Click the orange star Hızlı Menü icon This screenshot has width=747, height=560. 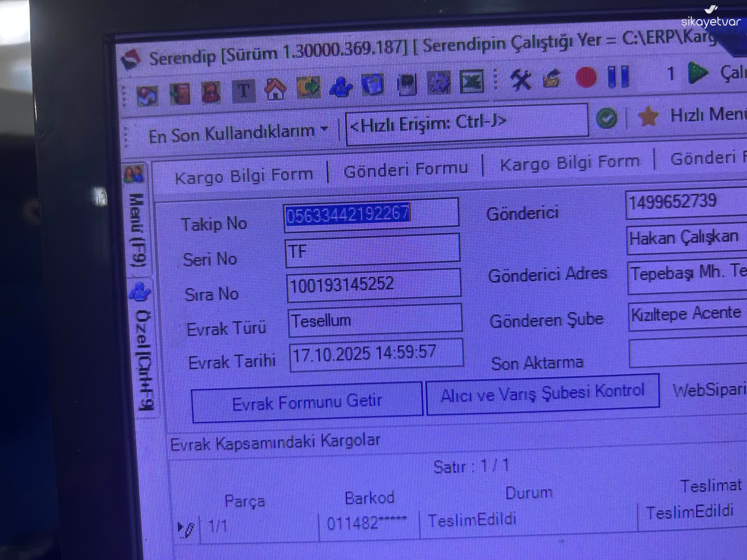[x=648, y=116]
